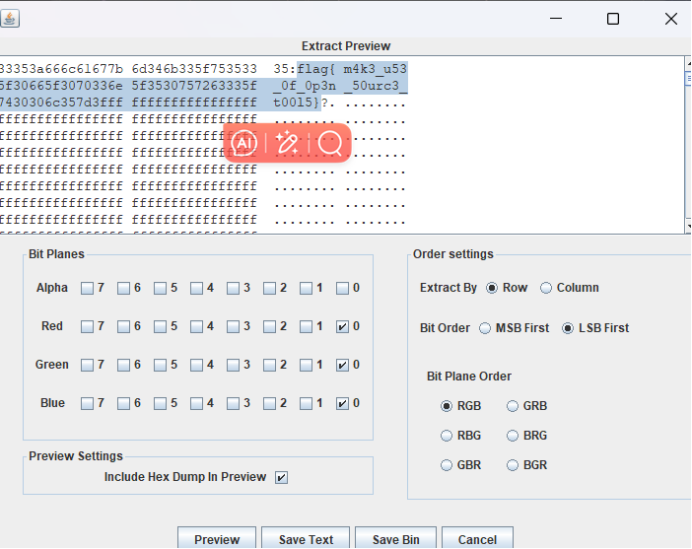
Task: Uncheck Blue bit plane 0
Action: point(342,404)
